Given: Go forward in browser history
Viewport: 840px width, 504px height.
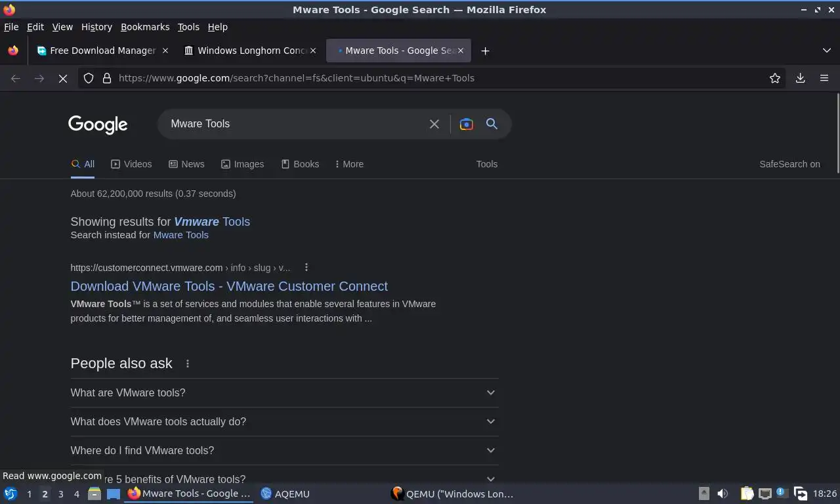Looking at the screenshot, I should pos(39,78).
